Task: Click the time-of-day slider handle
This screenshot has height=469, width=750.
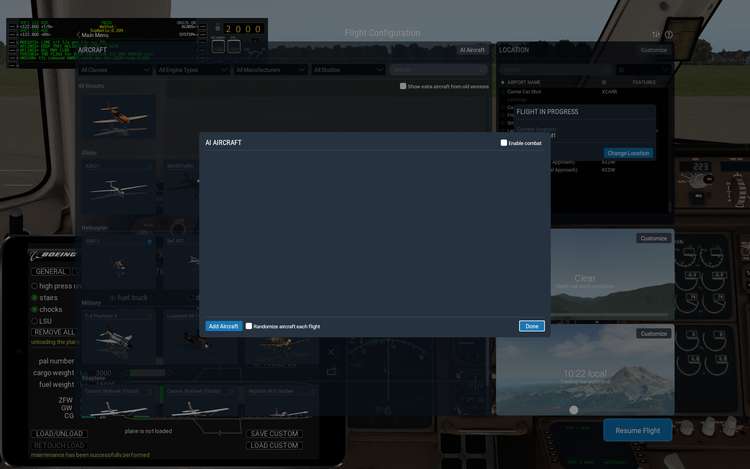Action: [574, 410]
